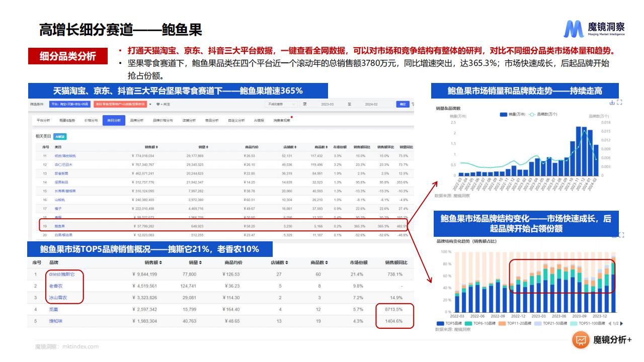
Task: Click the red 细分品类分析 label
Action: tap(68, 56)
